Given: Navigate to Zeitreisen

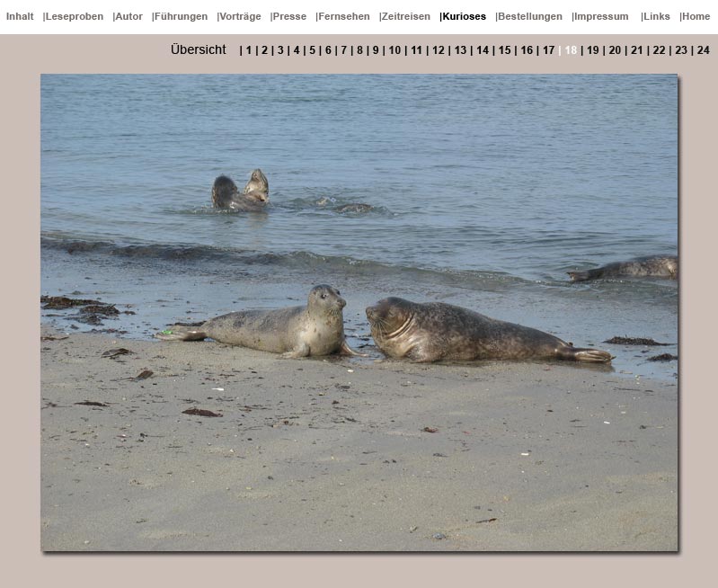Looking at the screenshot, I should click(406, 16).
